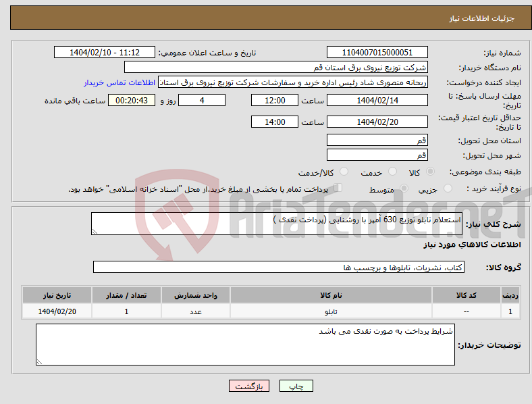Click the جزئیات اطلاعات نیاز page header

(271, 18)
